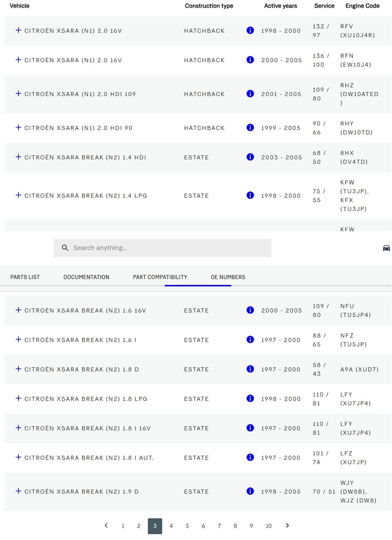Go to page 7
The height and width of the screenshot is (540, 392).
coord(219,526)
